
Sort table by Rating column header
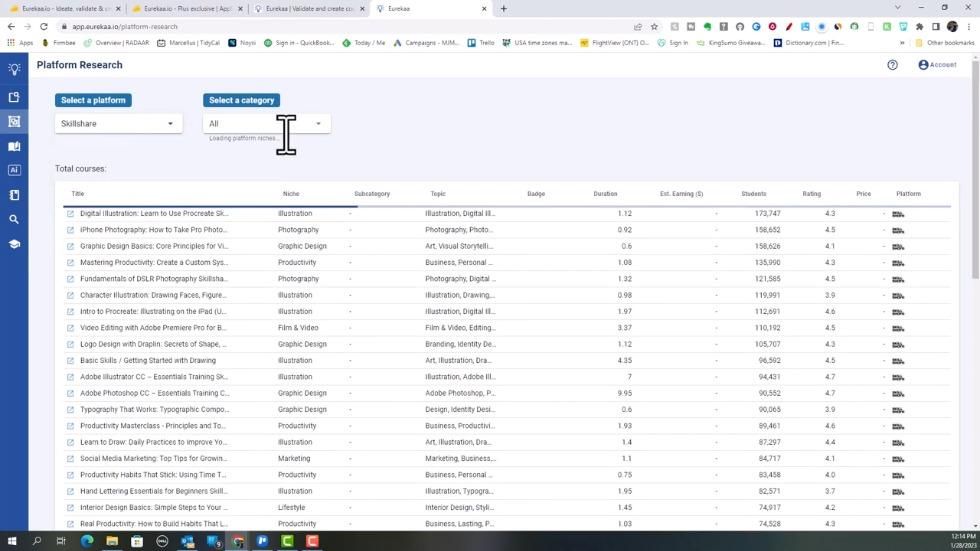tap(811, 194)
